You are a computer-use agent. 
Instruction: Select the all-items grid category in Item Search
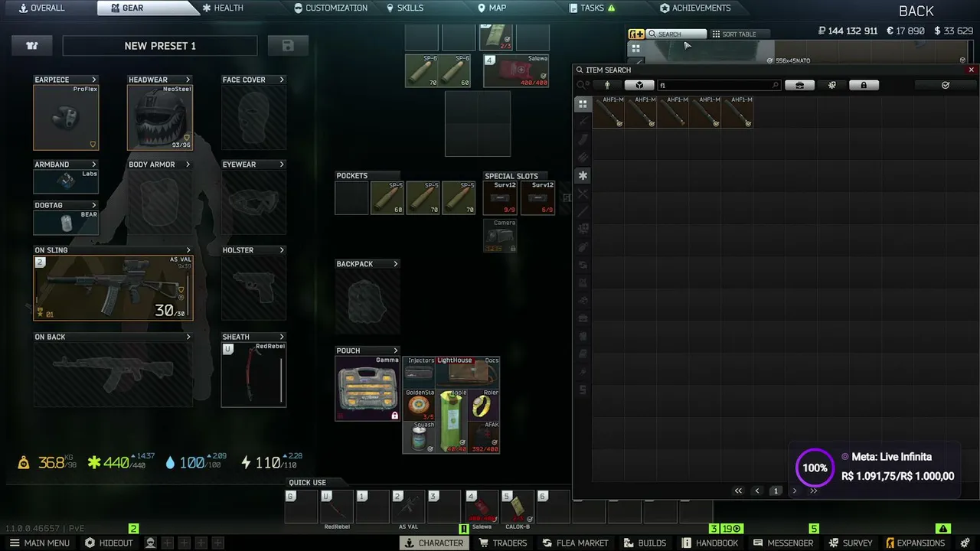click(583, 104)
